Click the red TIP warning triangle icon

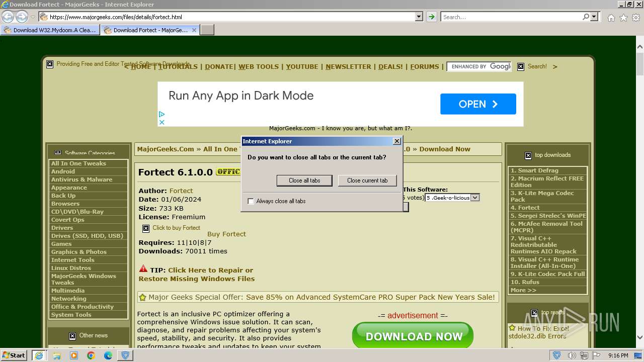click(x=143, y=269)
